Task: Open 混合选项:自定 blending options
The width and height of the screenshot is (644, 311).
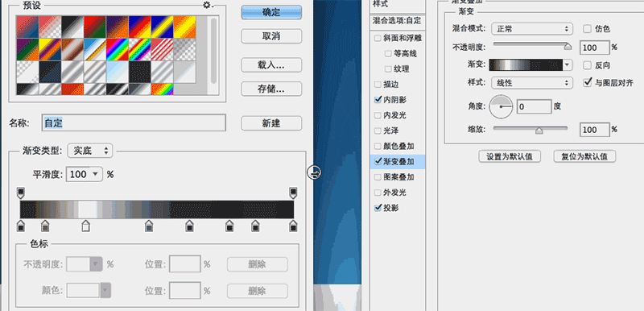Action: [x=398, y=20]
